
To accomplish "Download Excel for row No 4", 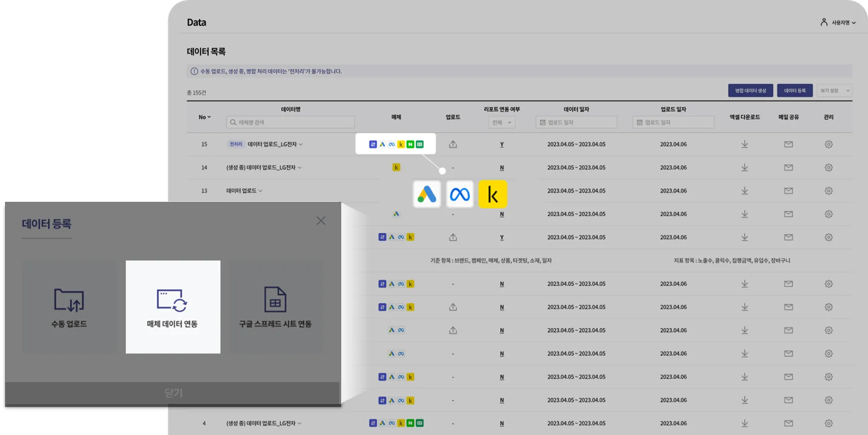I will 744,423.
